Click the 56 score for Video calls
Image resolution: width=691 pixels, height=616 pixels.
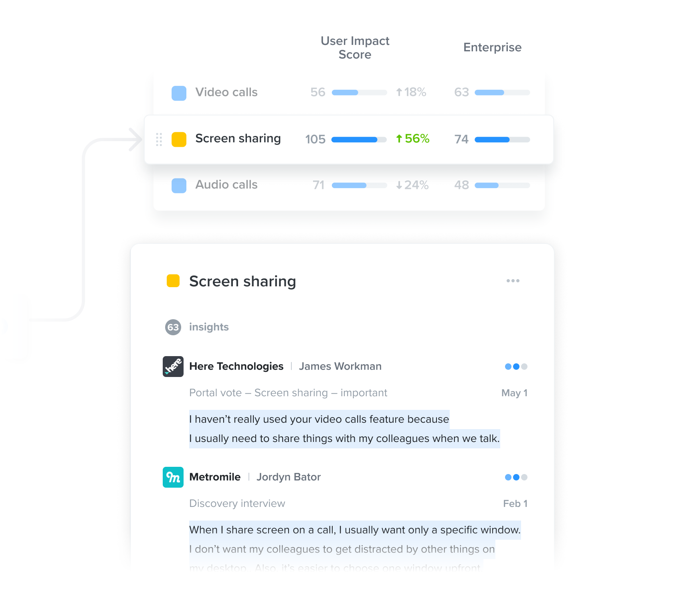[318, 92]
